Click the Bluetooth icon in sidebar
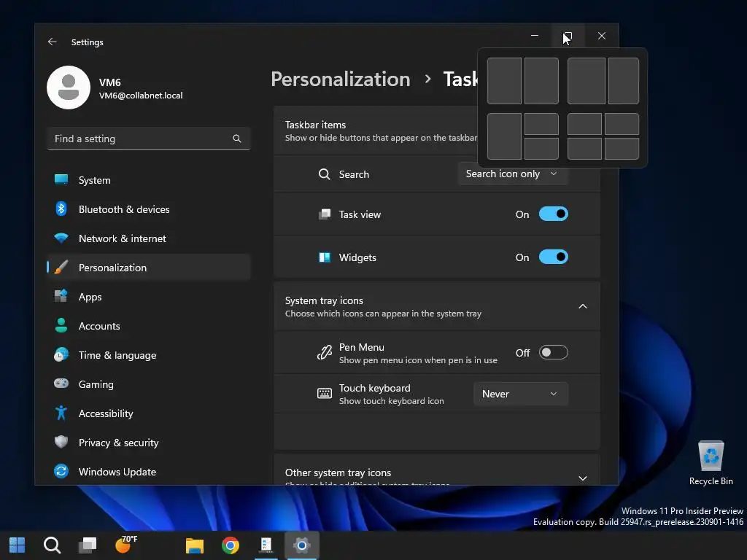747x560 pixels. [61, 209]
